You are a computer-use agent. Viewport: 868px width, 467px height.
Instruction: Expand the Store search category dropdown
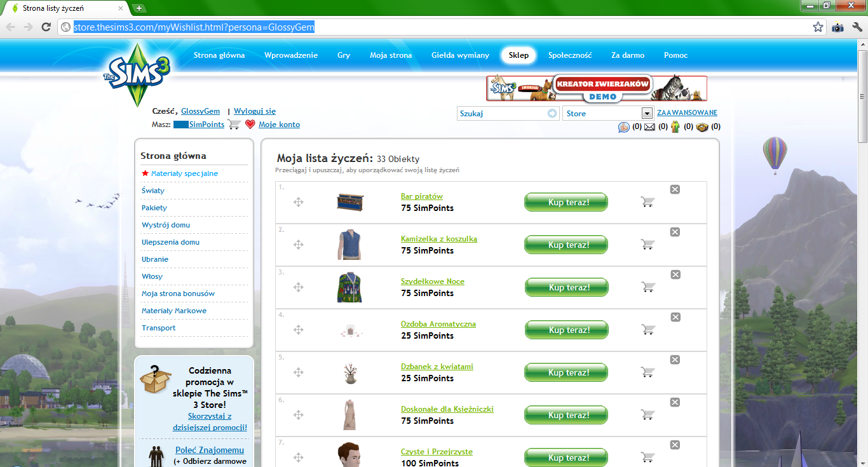[648, 113]
